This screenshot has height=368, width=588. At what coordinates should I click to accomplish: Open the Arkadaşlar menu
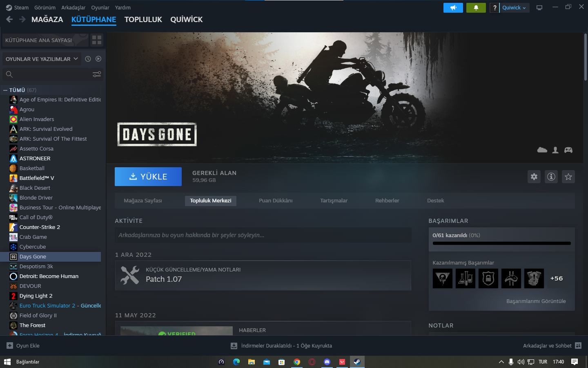point(73,7)
